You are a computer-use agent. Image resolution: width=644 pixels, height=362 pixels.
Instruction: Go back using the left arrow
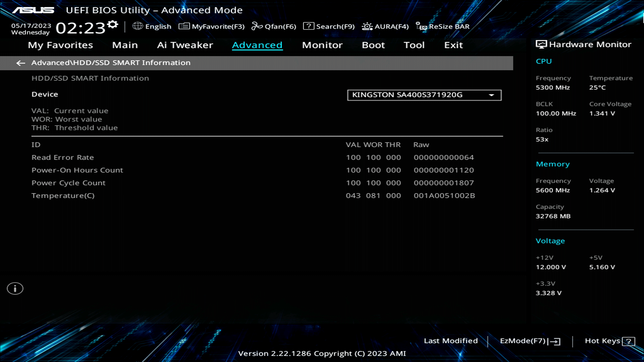click(x=21, y=63)
